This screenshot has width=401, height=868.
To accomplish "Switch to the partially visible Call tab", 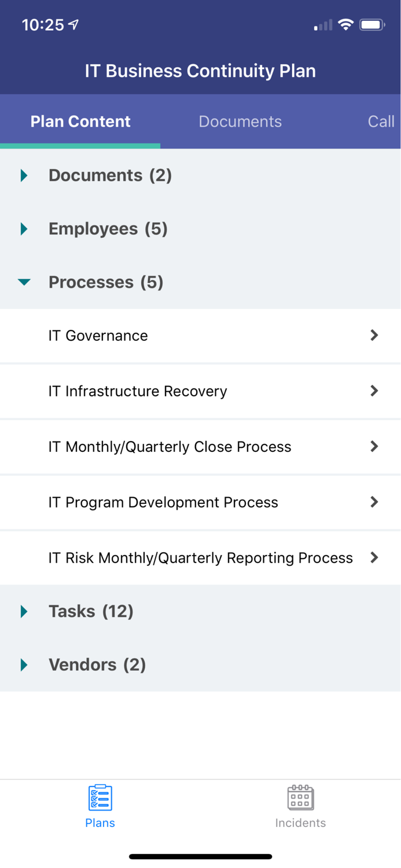I will pos(381,122).
